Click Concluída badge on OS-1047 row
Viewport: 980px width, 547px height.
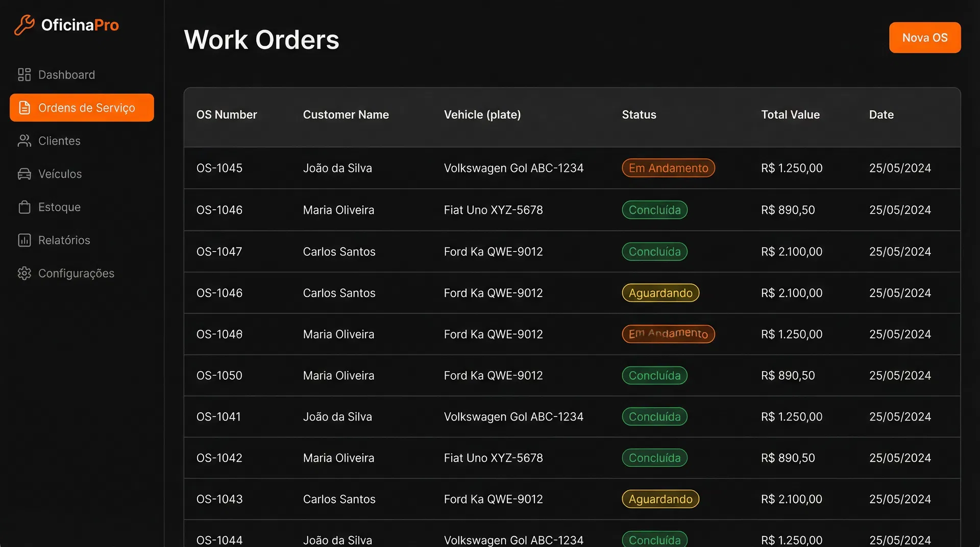coord(654,252)
